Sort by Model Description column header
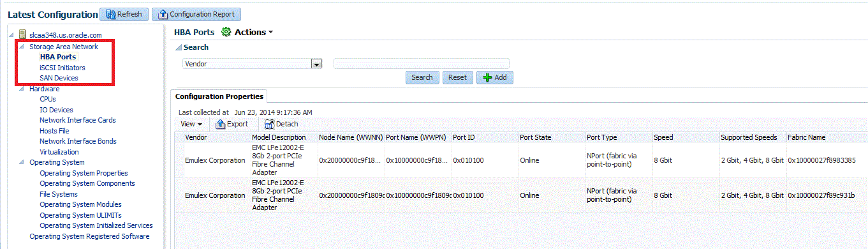The width and height of the screenshot is (868, 249). [284, 137]
